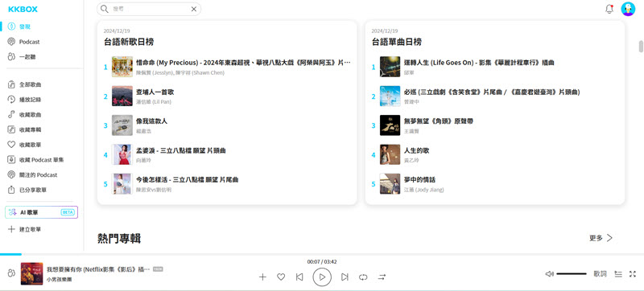Viewport: 644px width, 291px height.
Task: Open the 台語單曲日榜 chart title
Action: pyautogui.click(x=397, y=42)
